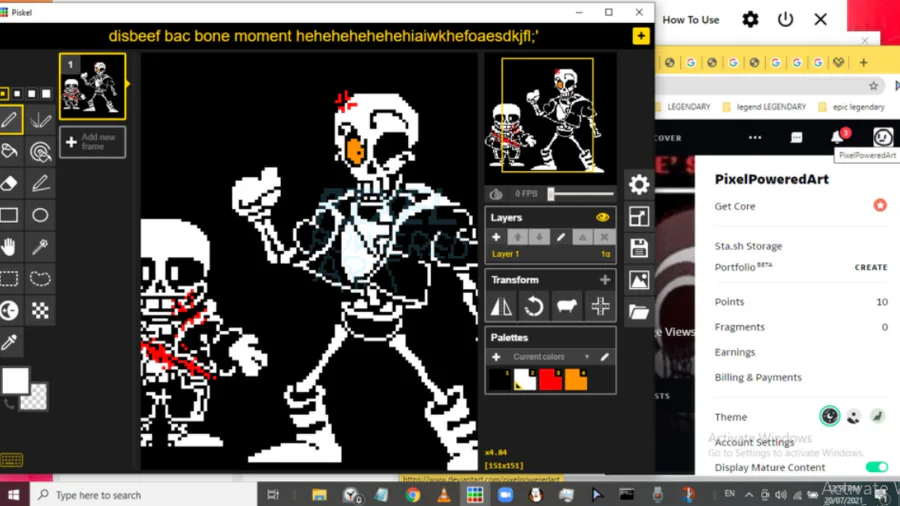Toggle layer preview eye in Layers

602,217
